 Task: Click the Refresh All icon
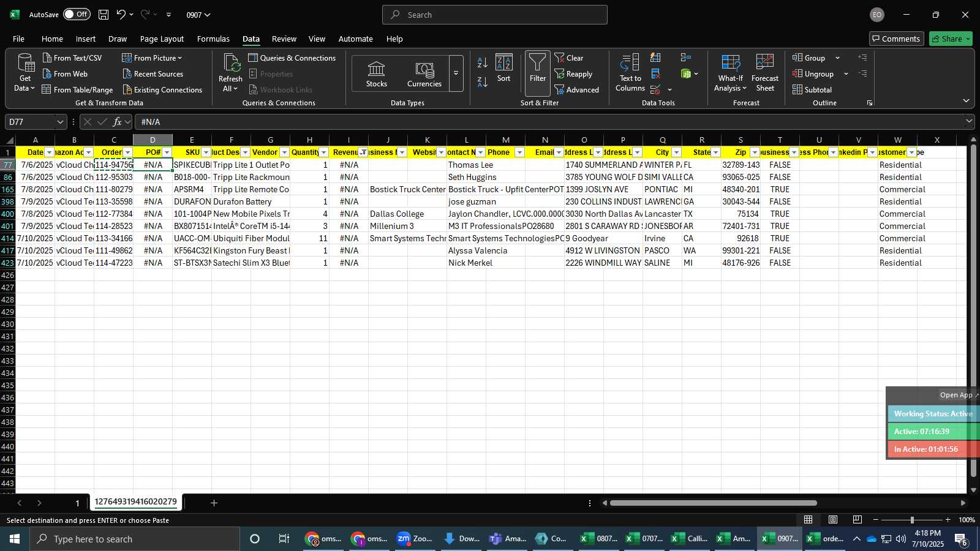point(231,72)
